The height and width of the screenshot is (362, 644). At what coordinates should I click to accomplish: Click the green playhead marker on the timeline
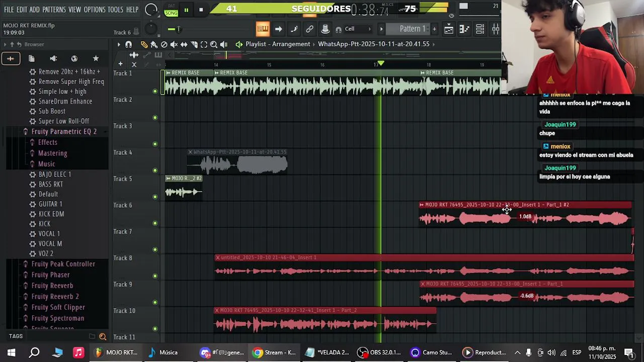[x=381, y=63]
